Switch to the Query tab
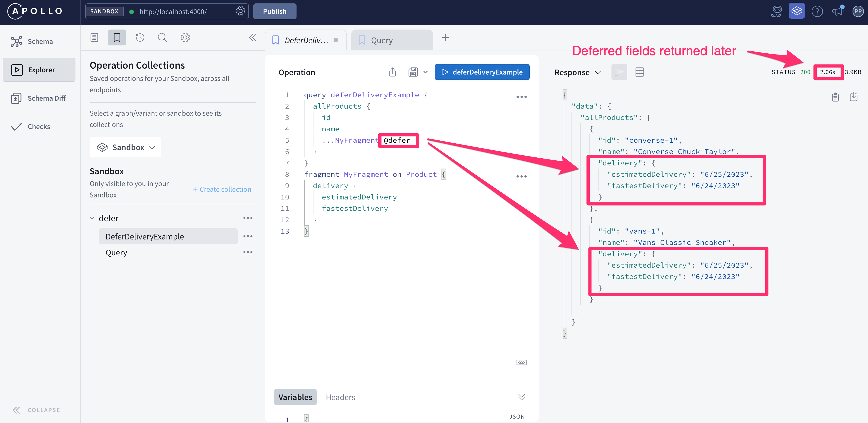The width and height of the screenshot is (868, 423). tap(391, 40)
